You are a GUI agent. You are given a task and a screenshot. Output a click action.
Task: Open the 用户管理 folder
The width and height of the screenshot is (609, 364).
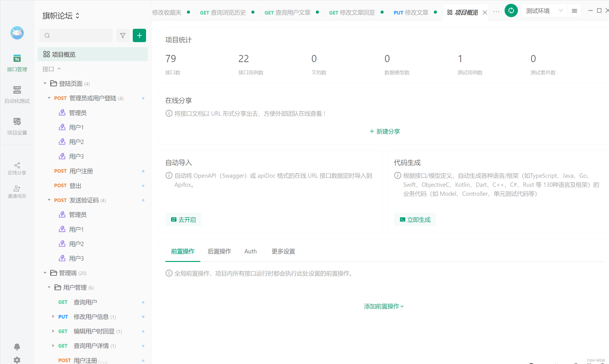[x=74, y=287]
